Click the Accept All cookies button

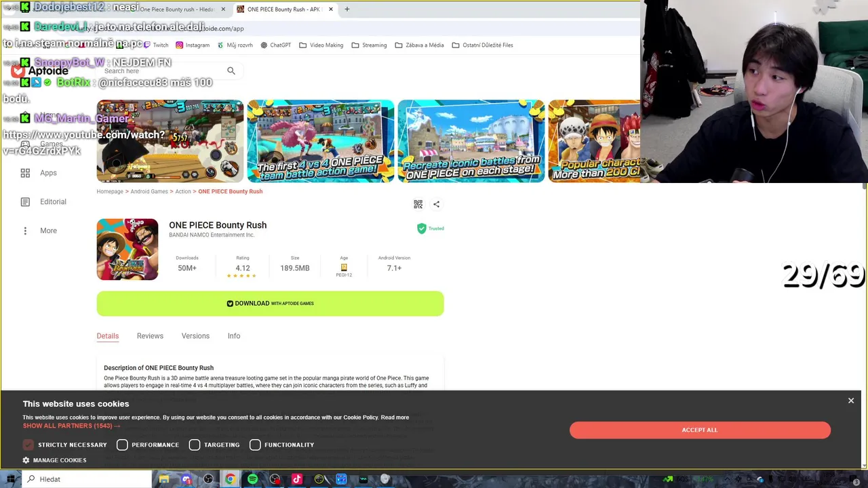[x=700, y=430]
